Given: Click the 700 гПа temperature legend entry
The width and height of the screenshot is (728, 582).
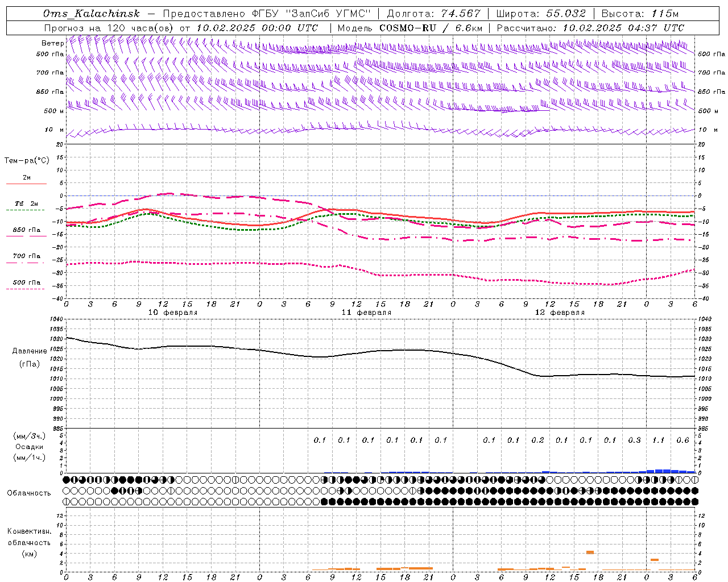Looking at the screenshot, I should tap(27, 256).
